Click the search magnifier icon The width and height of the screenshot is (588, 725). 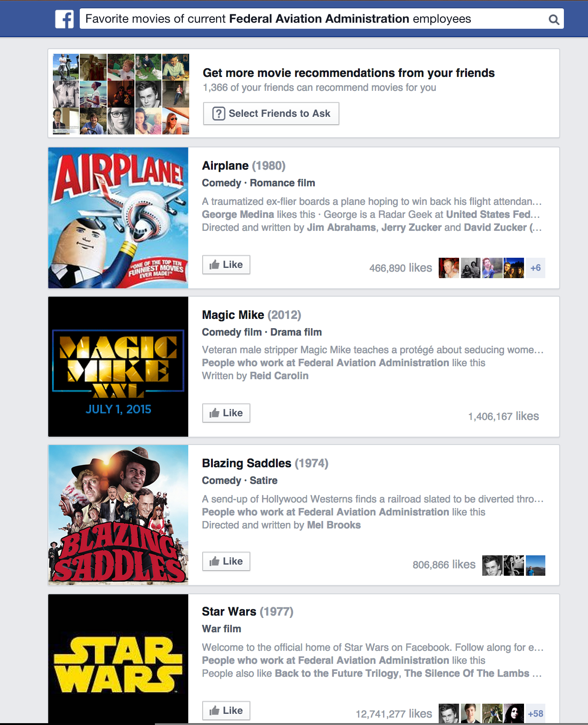point(554,19)
